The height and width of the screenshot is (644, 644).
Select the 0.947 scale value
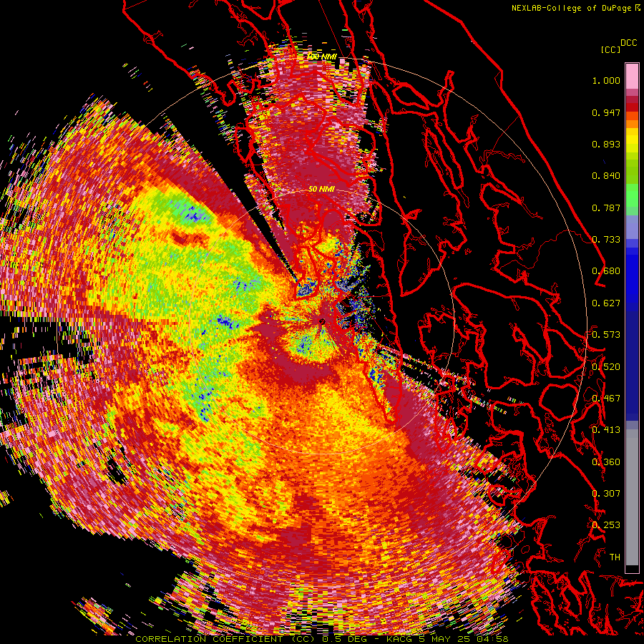coord(606,112)
